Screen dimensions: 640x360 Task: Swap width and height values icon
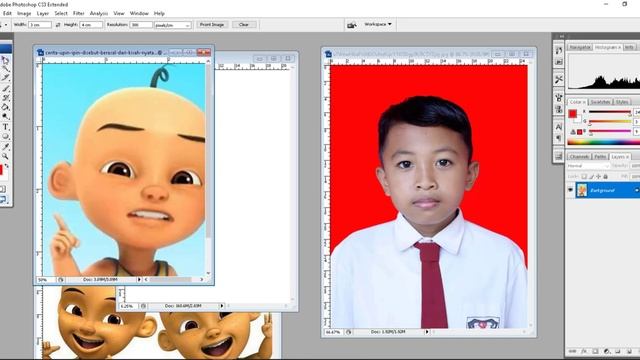58,25
